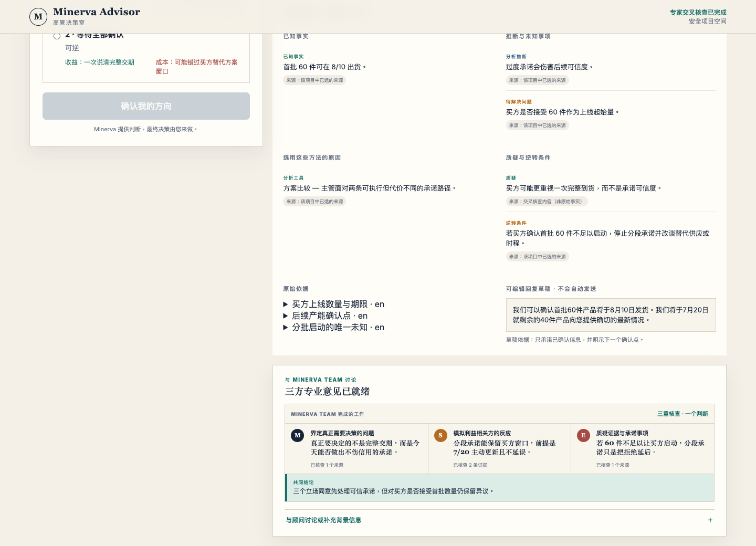756x546 pixels.
Task: Click the E avatar beside 质疑证据与承诺事项
Action: [x=583, y=435]
